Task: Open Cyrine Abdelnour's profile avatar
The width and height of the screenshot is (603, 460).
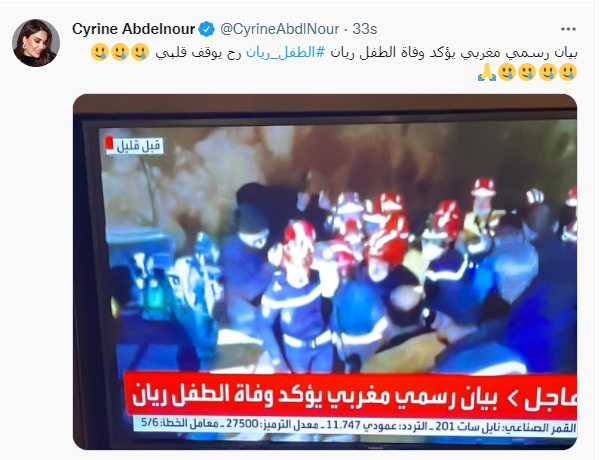Action: (x=36, y=43)
